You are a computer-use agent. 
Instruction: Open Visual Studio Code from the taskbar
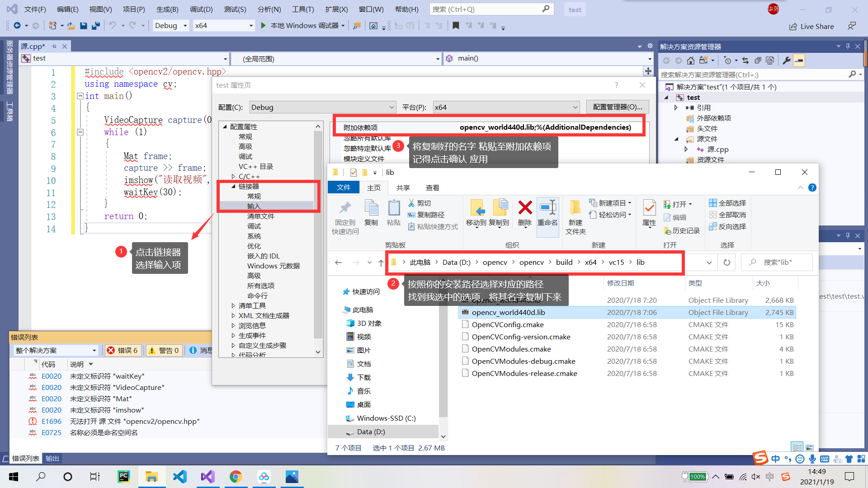click(x=179, y=477)
